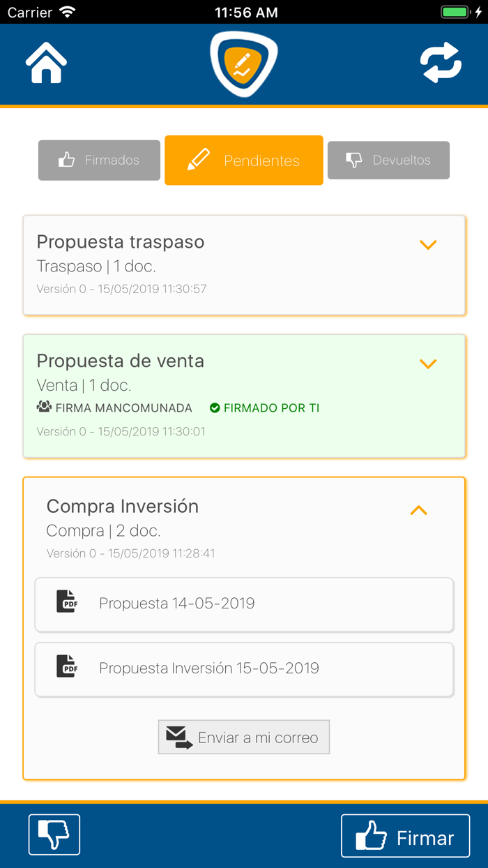Tap the Wi-Fi indicator in the status bar
488x868 pixels.
point(66,11)
